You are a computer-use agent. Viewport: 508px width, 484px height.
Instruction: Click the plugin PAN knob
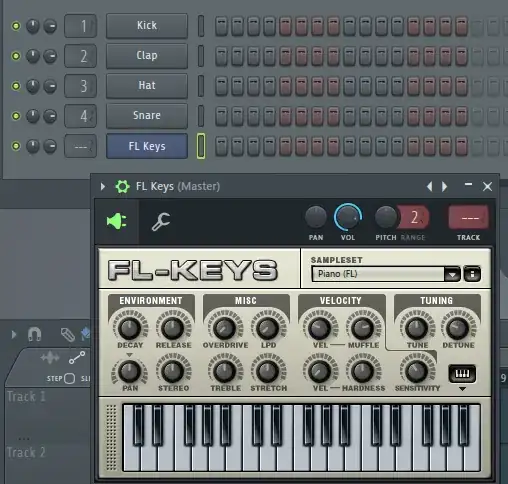(316, 217)
